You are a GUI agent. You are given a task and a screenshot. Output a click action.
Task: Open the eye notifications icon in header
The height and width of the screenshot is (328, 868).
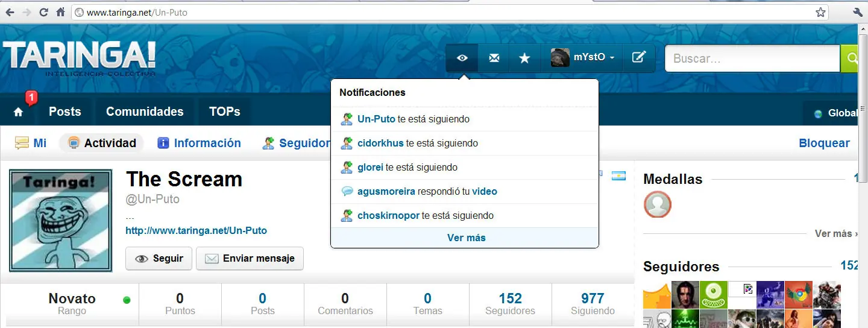[x=462, y=58]
